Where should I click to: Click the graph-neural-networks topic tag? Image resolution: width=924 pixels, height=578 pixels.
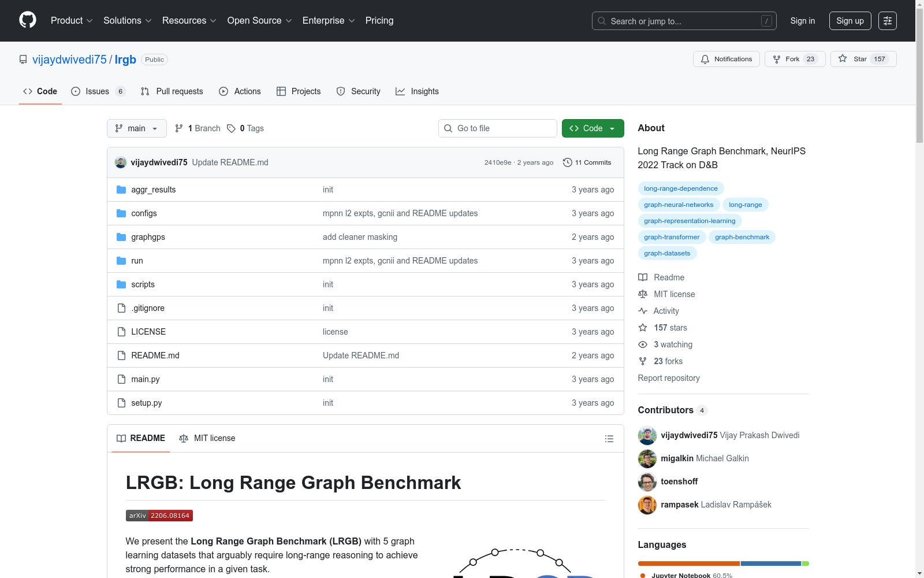pos(679,205)
